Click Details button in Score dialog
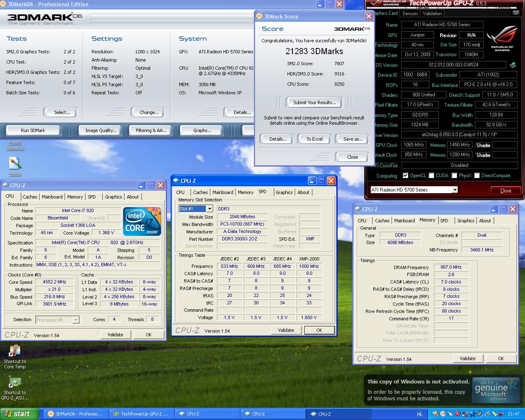525x420 pixels. (278, 139)
